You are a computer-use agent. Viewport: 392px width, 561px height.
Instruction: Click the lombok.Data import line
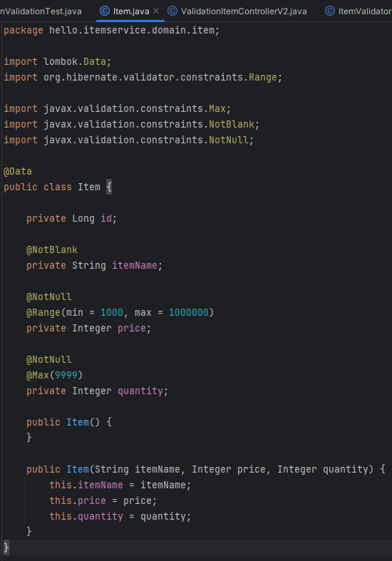[57, 61]
